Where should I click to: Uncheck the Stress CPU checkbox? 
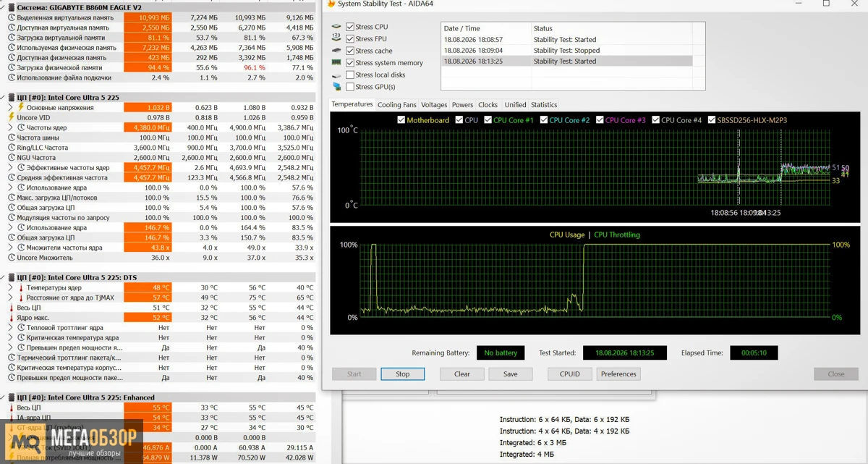350,27
